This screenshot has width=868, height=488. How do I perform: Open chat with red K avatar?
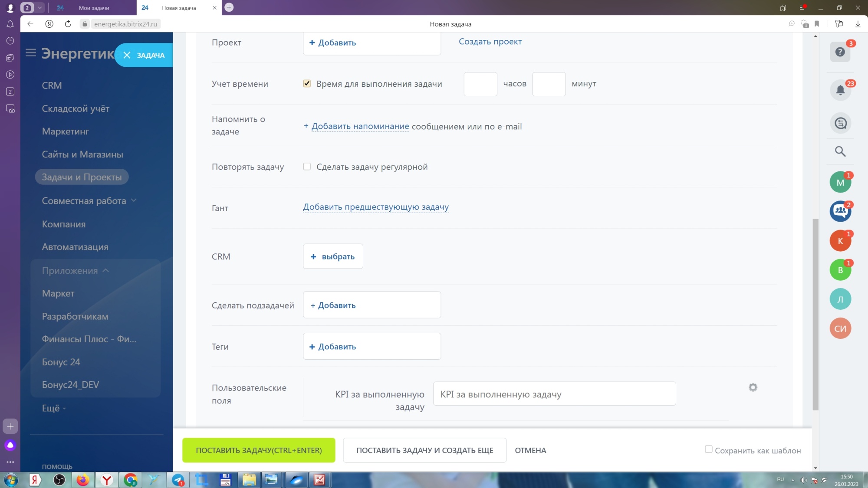click(x=840, y=241)
